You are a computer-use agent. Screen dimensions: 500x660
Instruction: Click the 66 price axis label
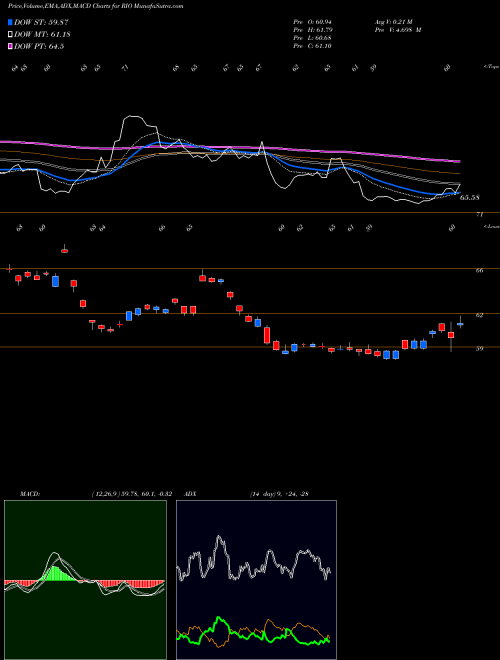(x=479, y=271)
